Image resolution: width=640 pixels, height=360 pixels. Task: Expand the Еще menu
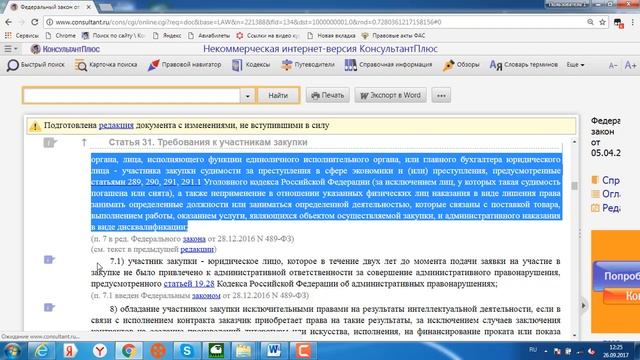click(x=575, y=65)
